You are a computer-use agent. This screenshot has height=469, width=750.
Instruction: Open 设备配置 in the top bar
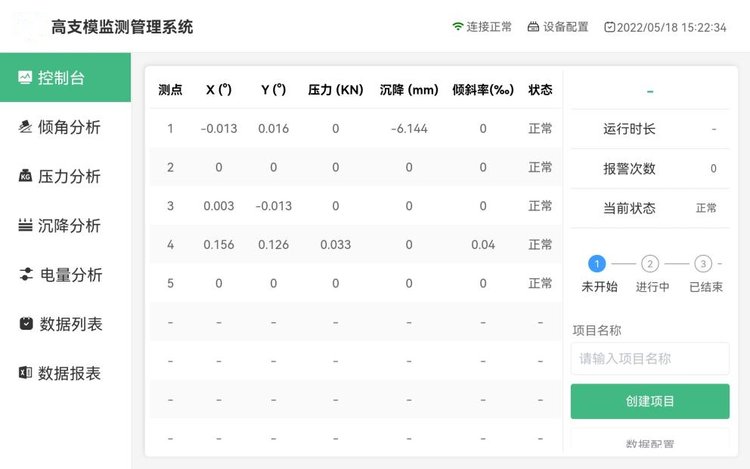coord(558,27)
